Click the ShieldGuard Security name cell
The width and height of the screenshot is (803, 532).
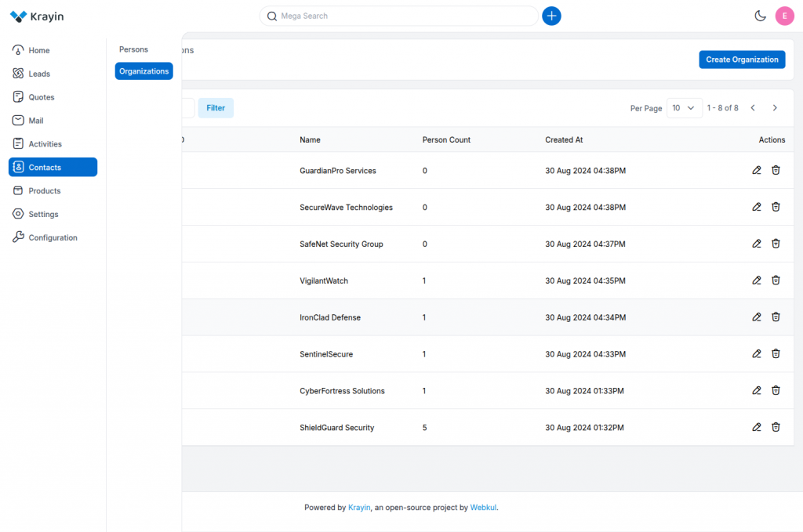337,428
